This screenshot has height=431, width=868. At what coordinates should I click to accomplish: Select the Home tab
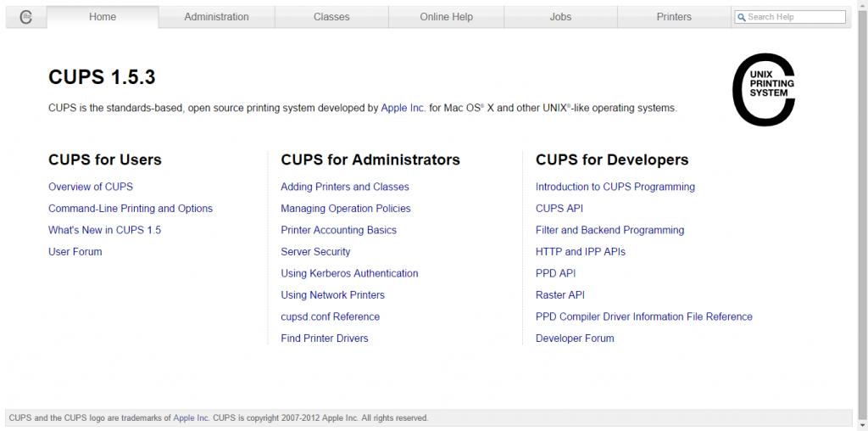103,17
